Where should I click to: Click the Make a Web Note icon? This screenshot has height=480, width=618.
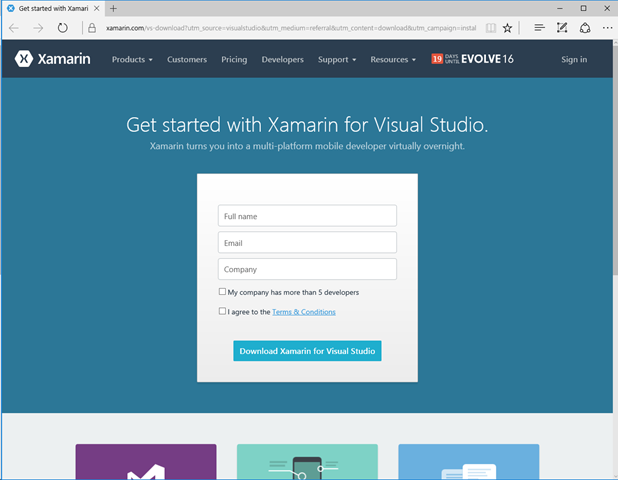click(x=562, y=28)
